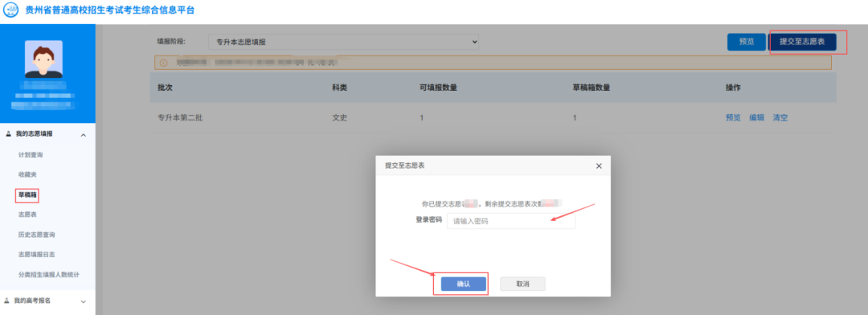
Task: Open 计划查询 in sidebar
Action: click(31, 154)
